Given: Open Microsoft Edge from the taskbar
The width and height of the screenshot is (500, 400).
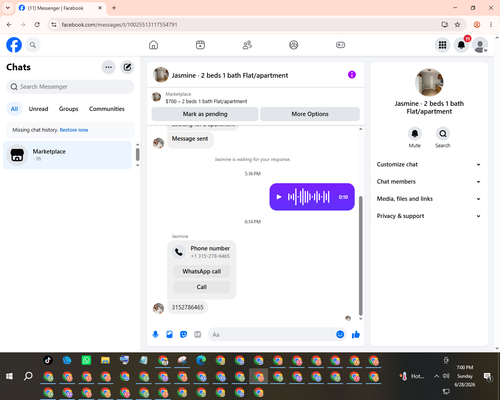Looking at the screenshot, I should pyautogui.click(x=201, y=360).
